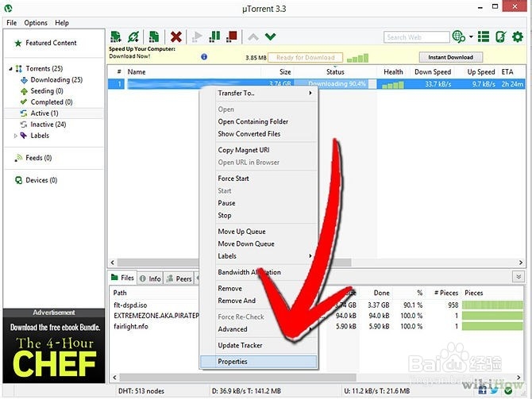Click the Move Up Queue arrow icon

[x=253, y=36]
